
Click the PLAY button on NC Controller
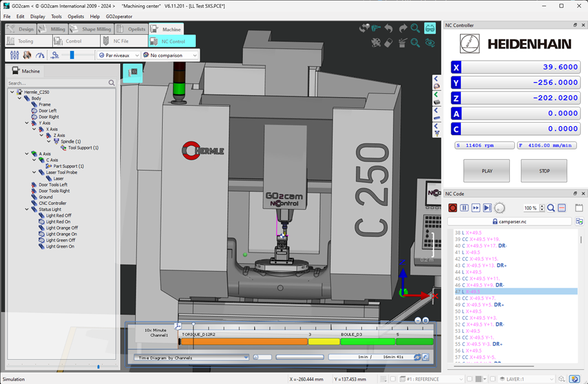tap(487, 171)
